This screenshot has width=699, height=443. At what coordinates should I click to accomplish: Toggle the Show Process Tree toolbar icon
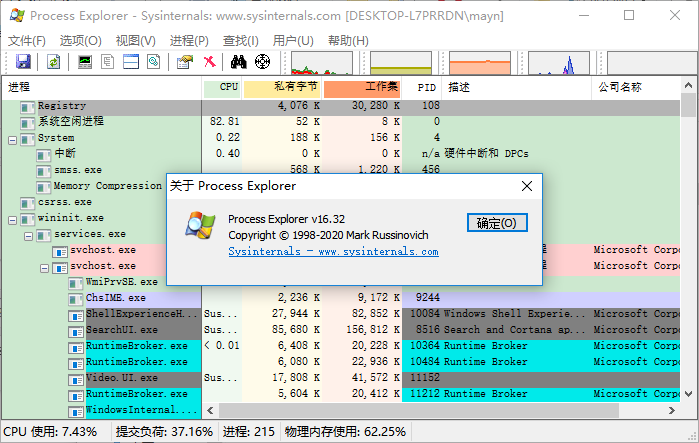(x=107, y=62)
